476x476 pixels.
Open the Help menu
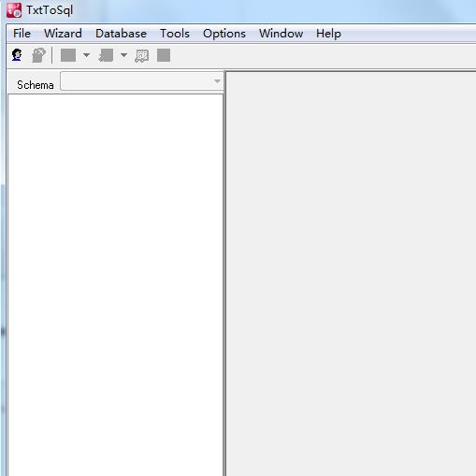(328, 34)
